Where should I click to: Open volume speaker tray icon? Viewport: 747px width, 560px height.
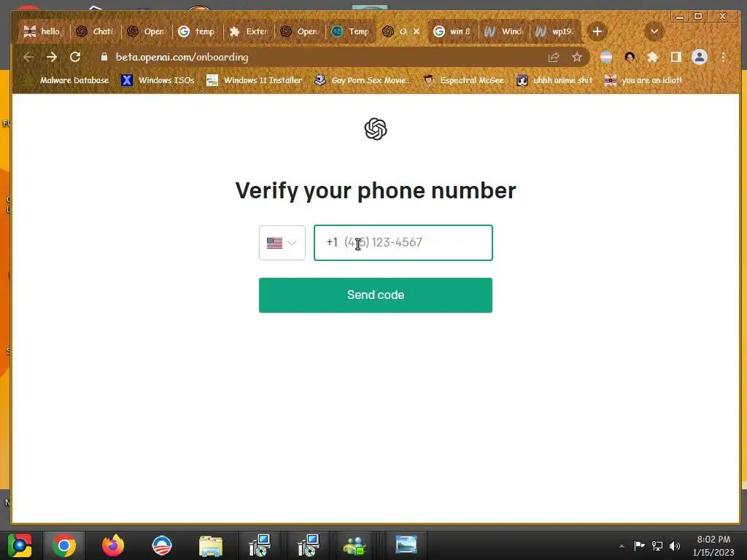(x=675, y=546)
